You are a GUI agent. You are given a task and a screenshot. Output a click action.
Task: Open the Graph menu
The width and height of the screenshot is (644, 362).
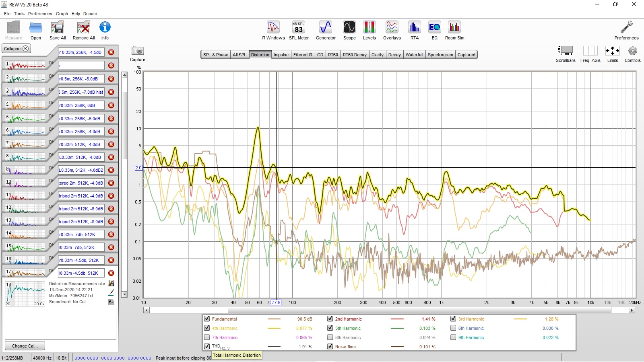pos(62,14)
